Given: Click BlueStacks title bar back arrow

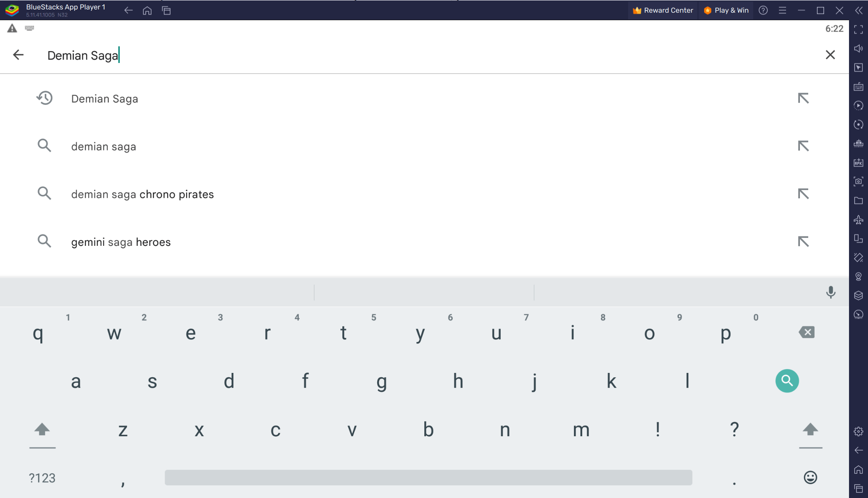Looking at the screenshot, I should point(128,11).
